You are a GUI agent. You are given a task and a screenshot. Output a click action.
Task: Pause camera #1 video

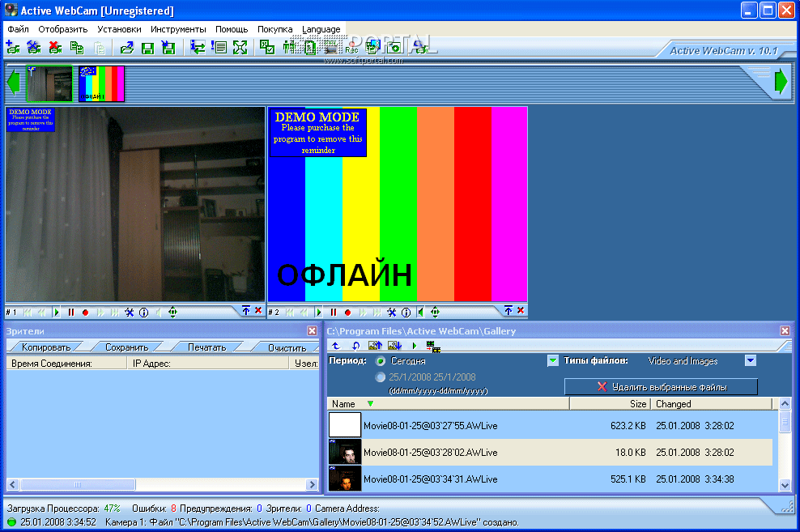(71, 313)
